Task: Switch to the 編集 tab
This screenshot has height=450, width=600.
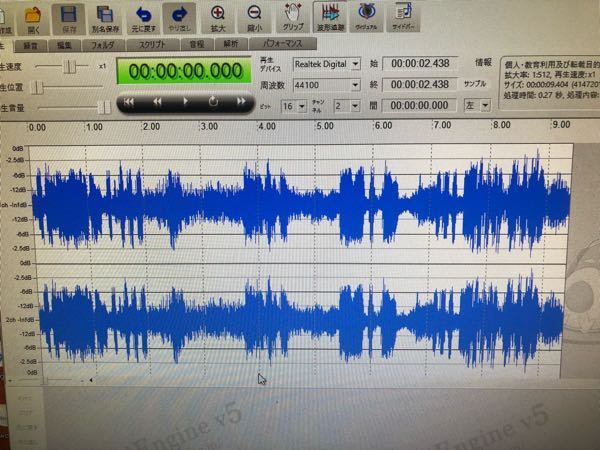Action: (64, 45)
